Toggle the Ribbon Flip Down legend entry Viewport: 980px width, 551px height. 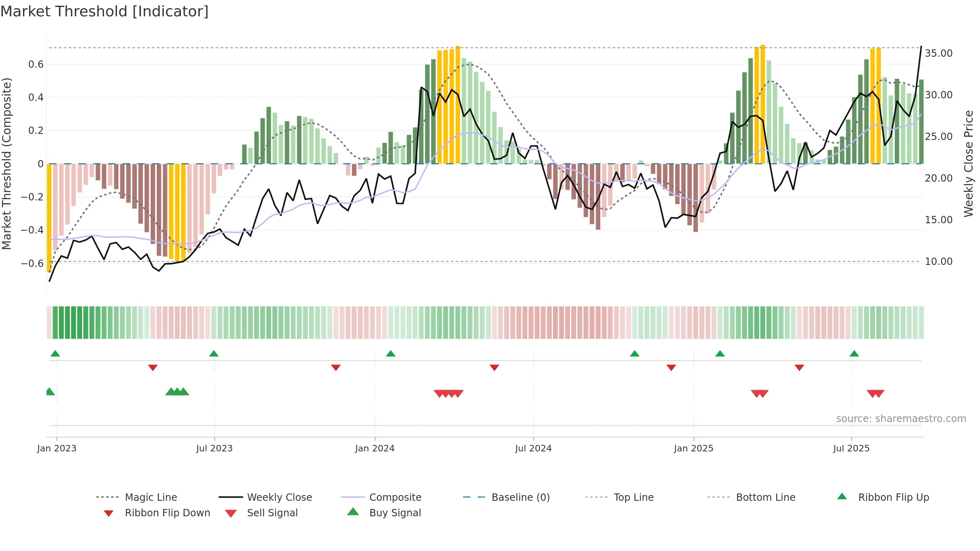(x=157, y=513)
